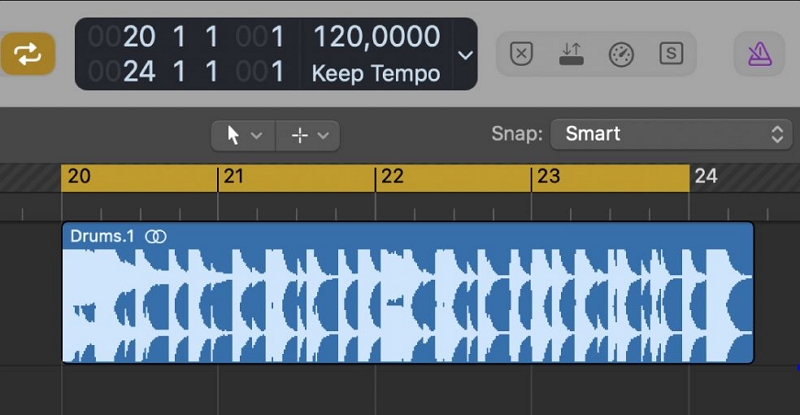The image size is (800, 415).
Task: Toggle the Solo S button
Action: pyautogui.click(x=671, y=53)
